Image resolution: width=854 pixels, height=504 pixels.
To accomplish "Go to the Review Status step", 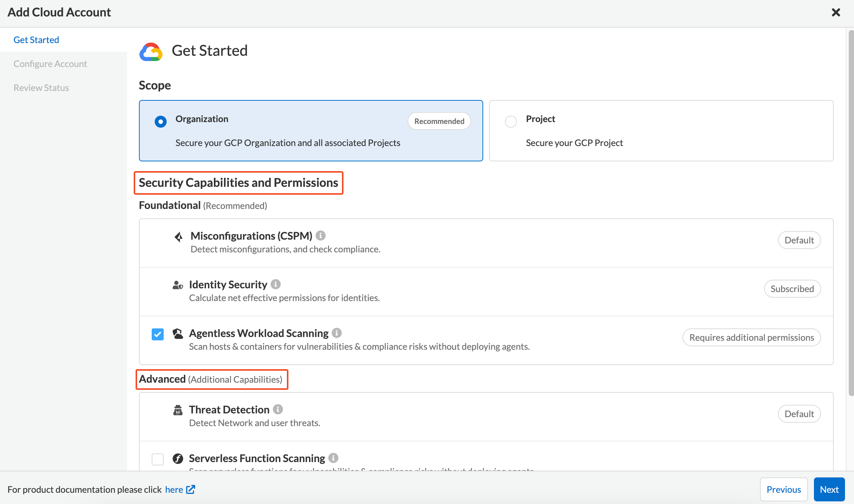I will [x=41, y=88].
